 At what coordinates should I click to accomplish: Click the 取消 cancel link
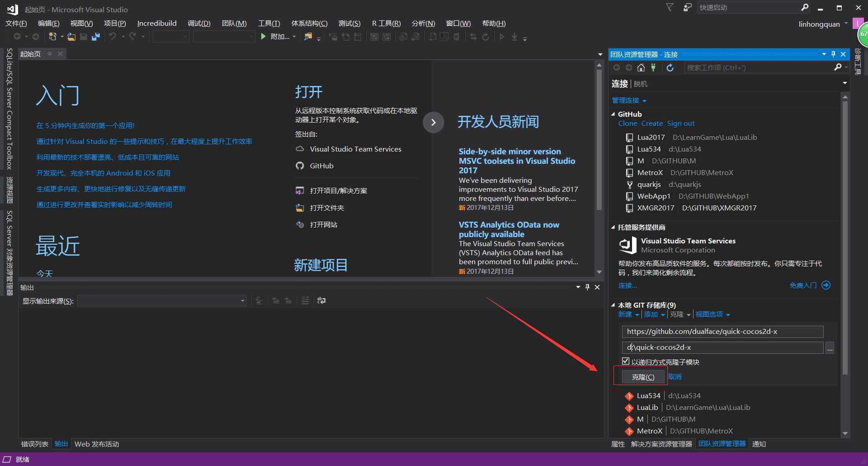click(675, 377)
